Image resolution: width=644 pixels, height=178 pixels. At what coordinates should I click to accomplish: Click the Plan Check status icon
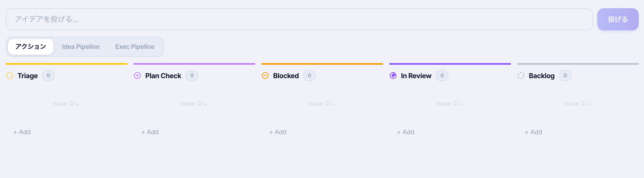tap(137, 76)
